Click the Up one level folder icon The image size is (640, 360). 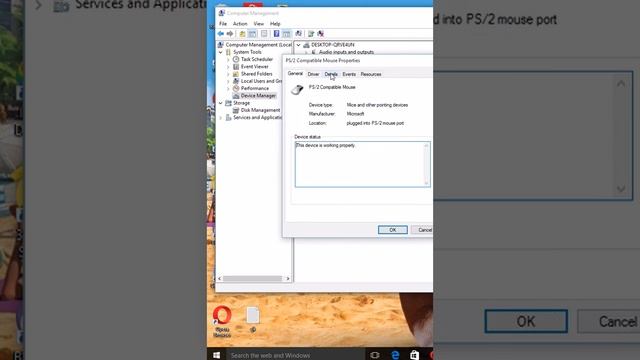pyautogui.click(x=242, y=33)
